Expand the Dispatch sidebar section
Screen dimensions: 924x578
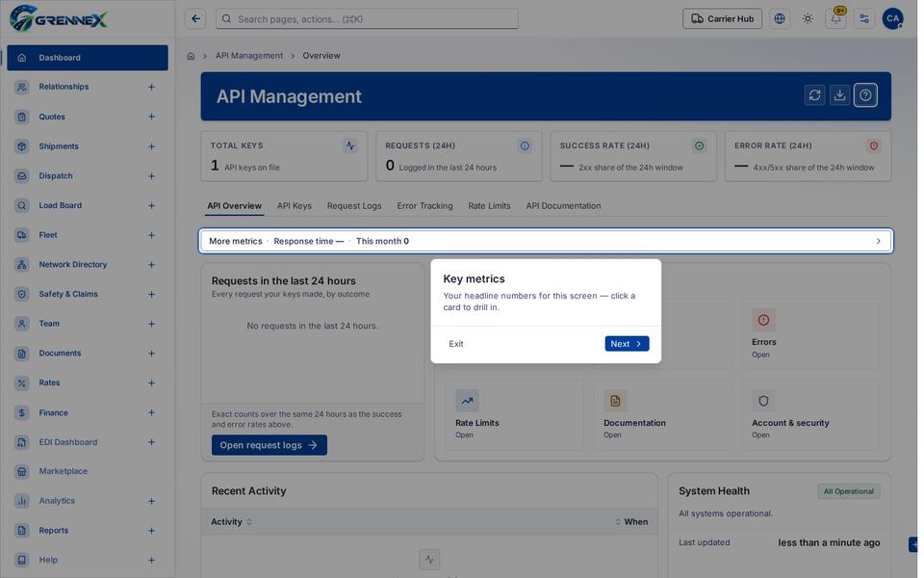151,175
